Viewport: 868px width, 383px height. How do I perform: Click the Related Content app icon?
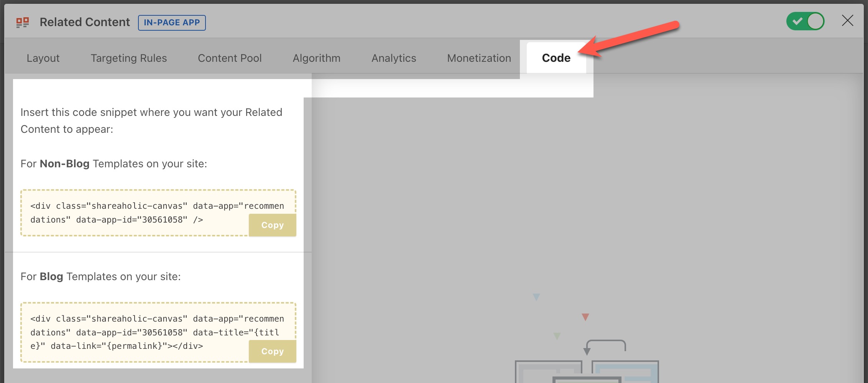(x=23, y=22)
